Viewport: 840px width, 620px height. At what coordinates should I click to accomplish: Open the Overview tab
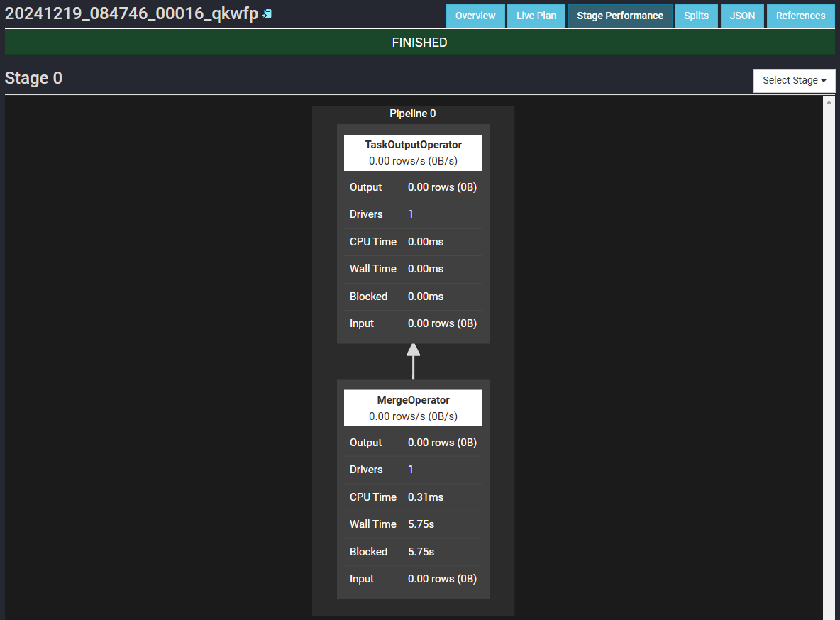475,16
